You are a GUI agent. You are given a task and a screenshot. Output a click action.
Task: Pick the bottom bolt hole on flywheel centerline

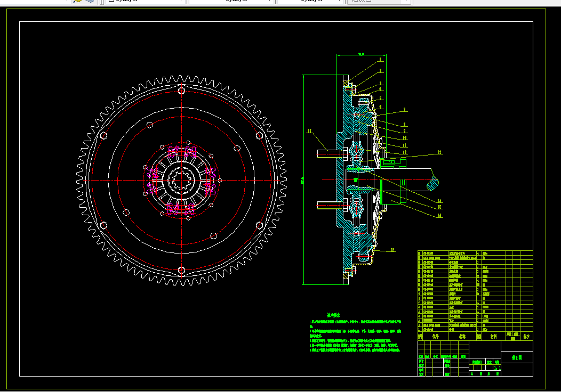click(x=181, y=270)
